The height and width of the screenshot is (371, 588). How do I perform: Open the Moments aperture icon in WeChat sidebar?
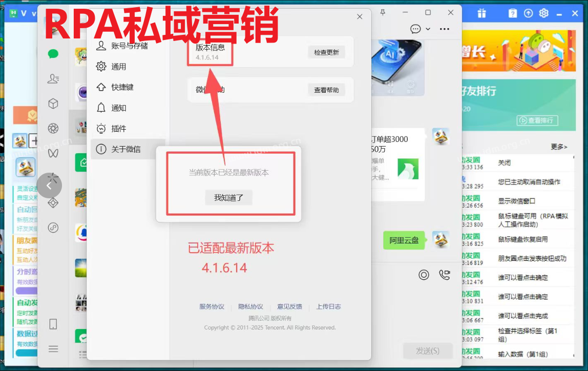(x=53, y=128)
